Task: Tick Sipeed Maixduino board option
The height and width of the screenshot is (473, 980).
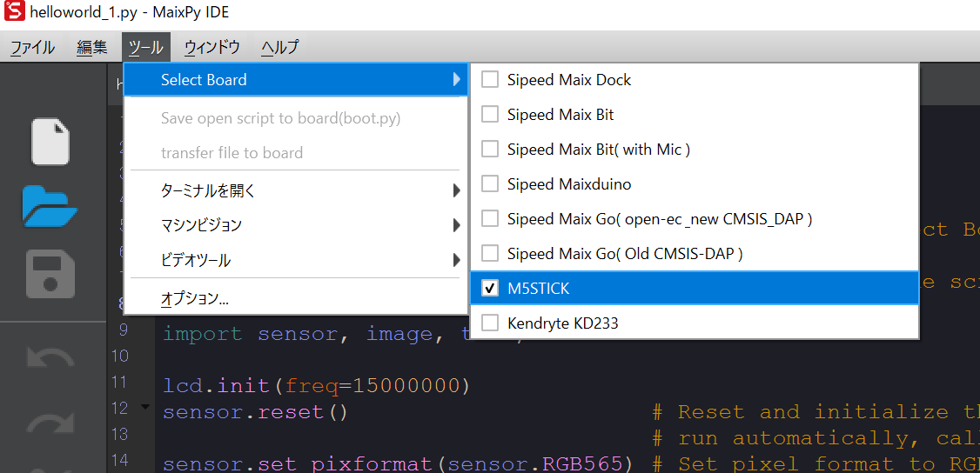Action: pyautogui.click(x=490, y=184)
